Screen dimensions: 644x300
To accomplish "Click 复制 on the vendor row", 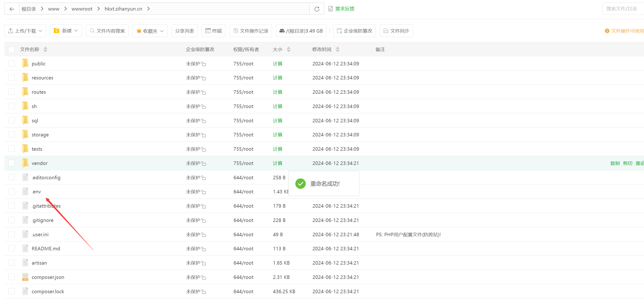I will pyautogui.click(x=615, y=163).
